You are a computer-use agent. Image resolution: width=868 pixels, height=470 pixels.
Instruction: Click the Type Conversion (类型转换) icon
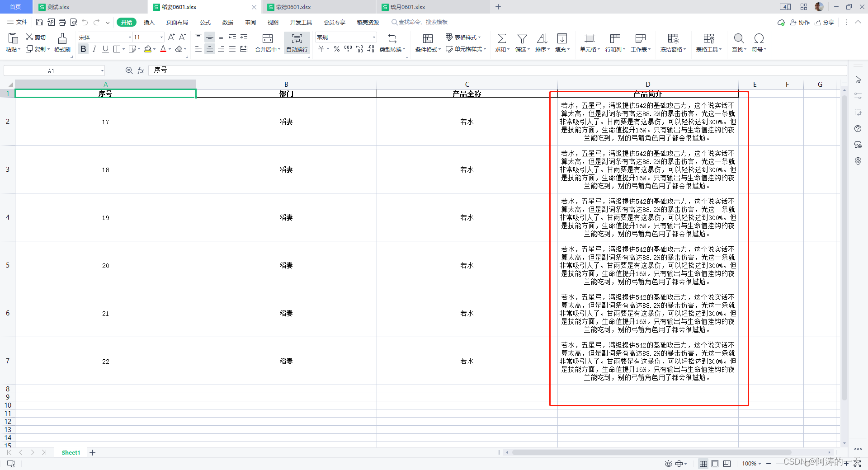pyautogui.click(x=392, y=38)
